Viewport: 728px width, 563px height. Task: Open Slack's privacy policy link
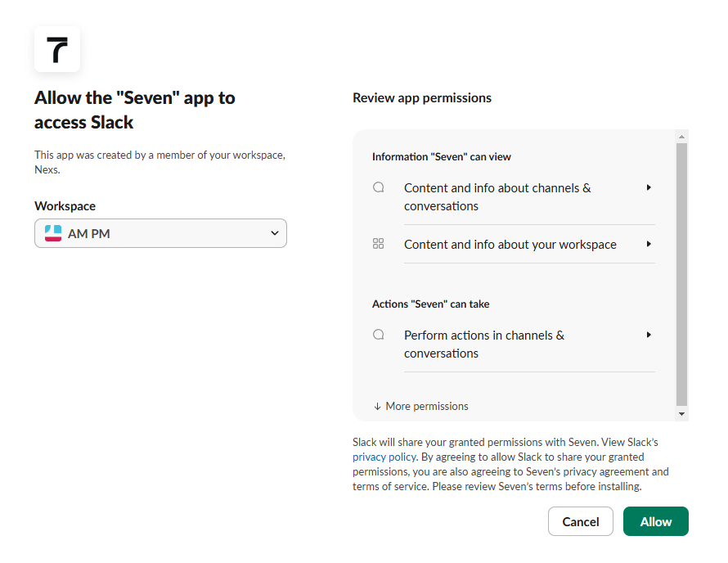pos(384,457)
